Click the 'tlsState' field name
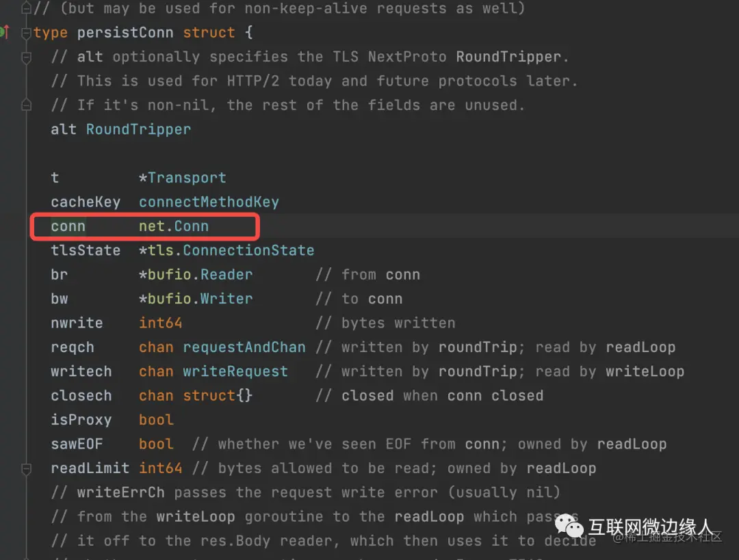 [x=86, y=250]
